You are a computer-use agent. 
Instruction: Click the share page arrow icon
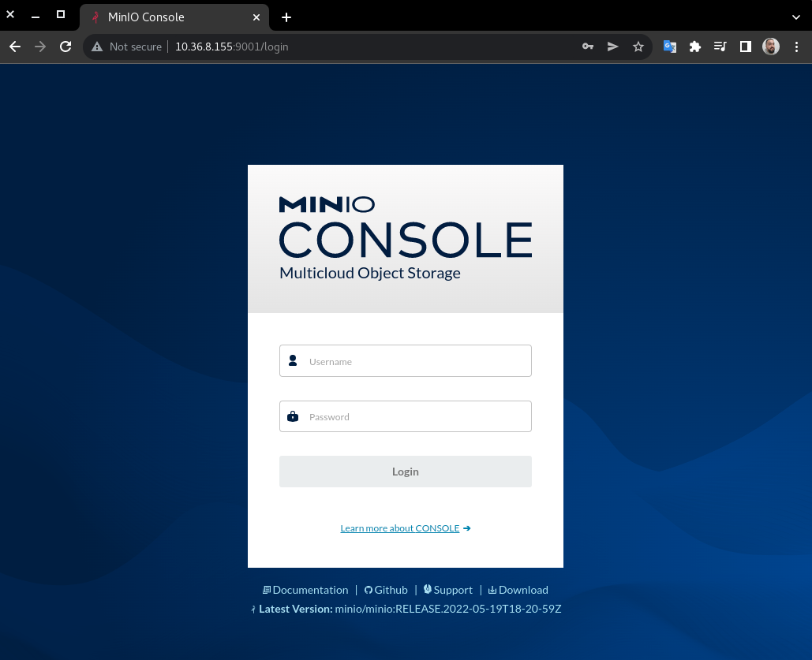(612, 47)
